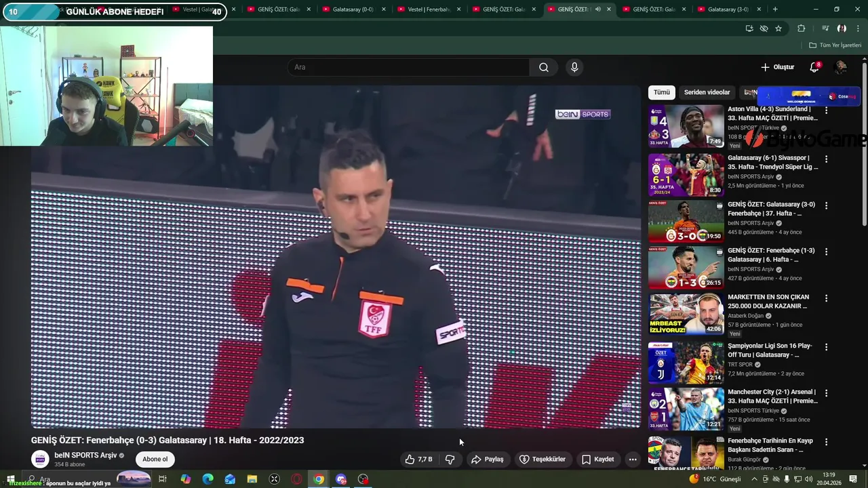
Task: Open the YouTube account avatar menu
Action: 840,67
